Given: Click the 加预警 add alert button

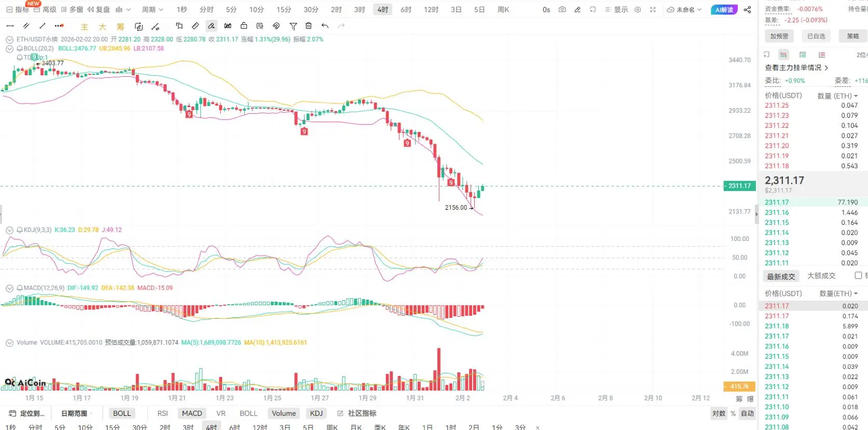Looking at the screenshot, I should (779, 36).
